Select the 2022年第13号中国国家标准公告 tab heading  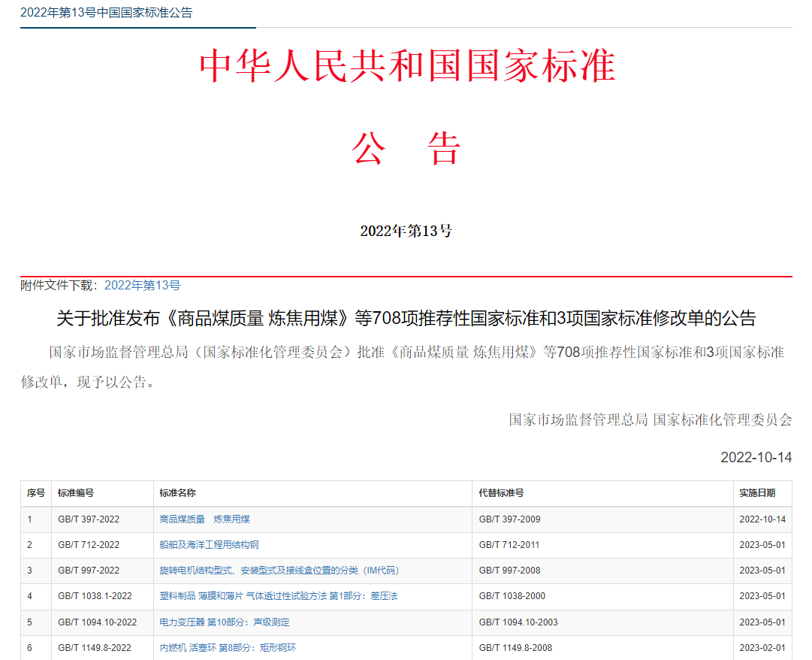(x=106, y=13)
